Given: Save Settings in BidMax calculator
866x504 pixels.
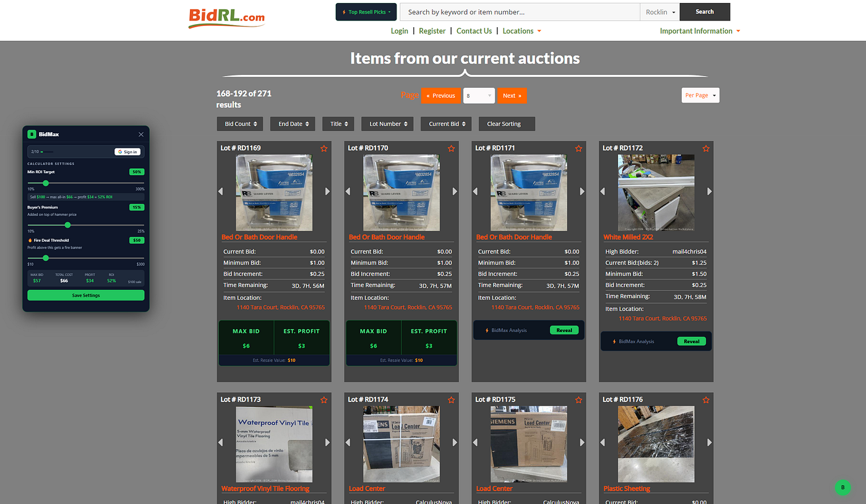Looking at the screenshot, I should click(x=86, y=296).
